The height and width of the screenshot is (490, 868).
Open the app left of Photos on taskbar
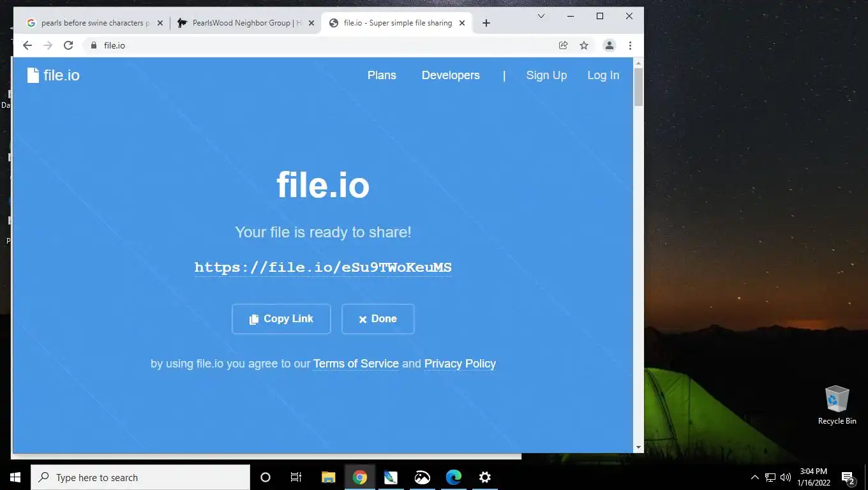tap(391, 477)
